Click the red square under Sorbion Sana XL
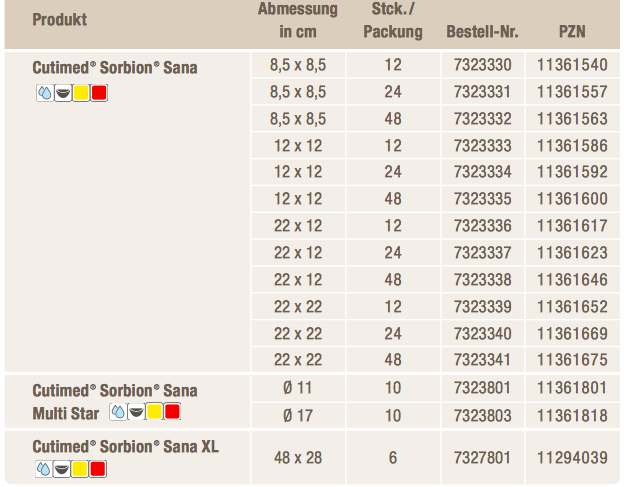This screenshot has width=624, height=487. coord(98,469)
